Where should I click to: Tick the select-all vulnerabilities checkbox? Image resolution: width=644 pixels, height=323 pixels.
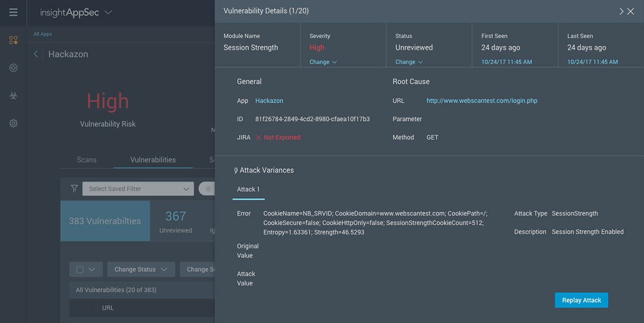(80, 270)
